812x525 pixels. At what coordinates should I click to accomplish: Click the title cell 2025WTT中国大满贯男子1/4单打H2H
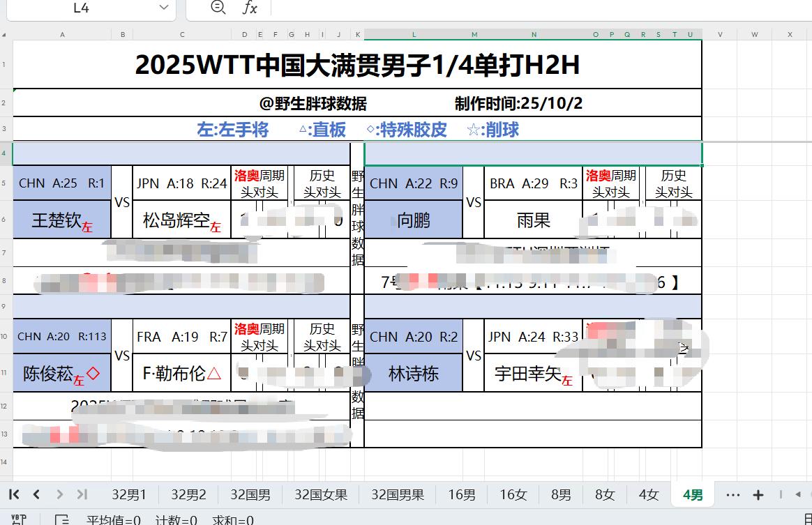click(357, 65)
